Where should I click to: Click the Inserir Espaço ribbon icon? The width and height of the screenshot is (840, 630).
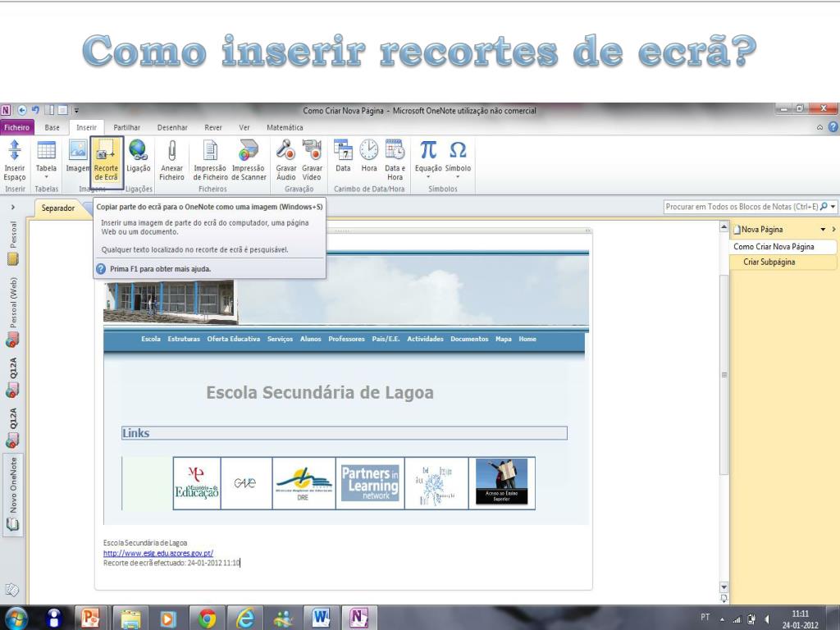[15, 160]
